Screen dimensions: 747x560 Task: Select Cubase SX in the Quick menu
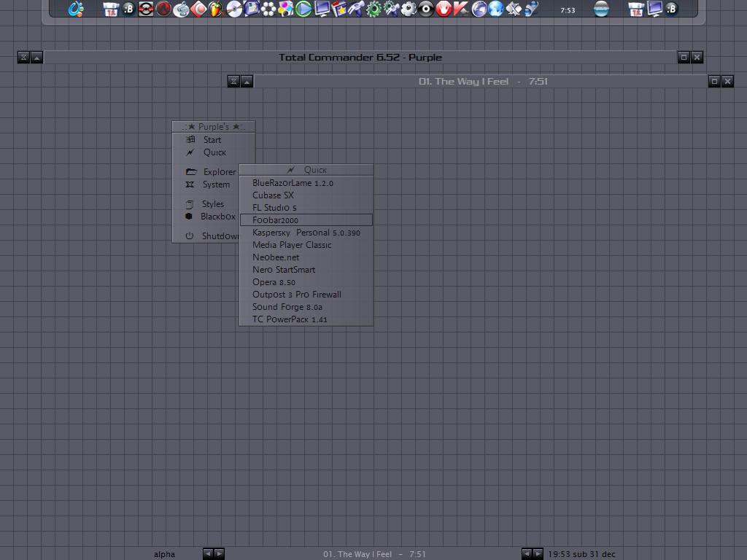[306, 195]
